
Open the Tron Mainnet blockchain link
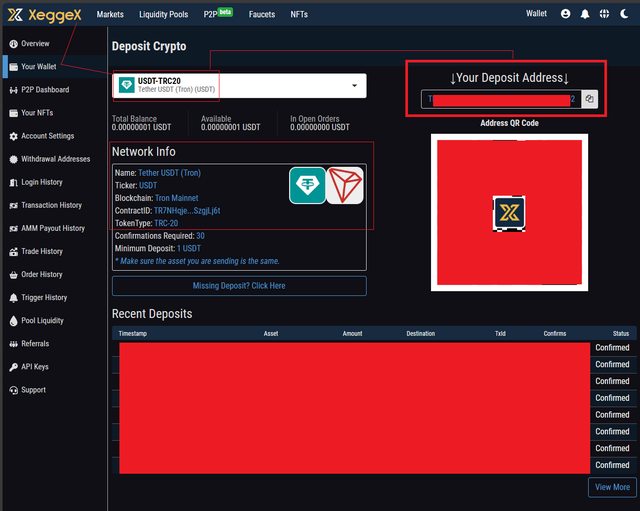(177, 198)
